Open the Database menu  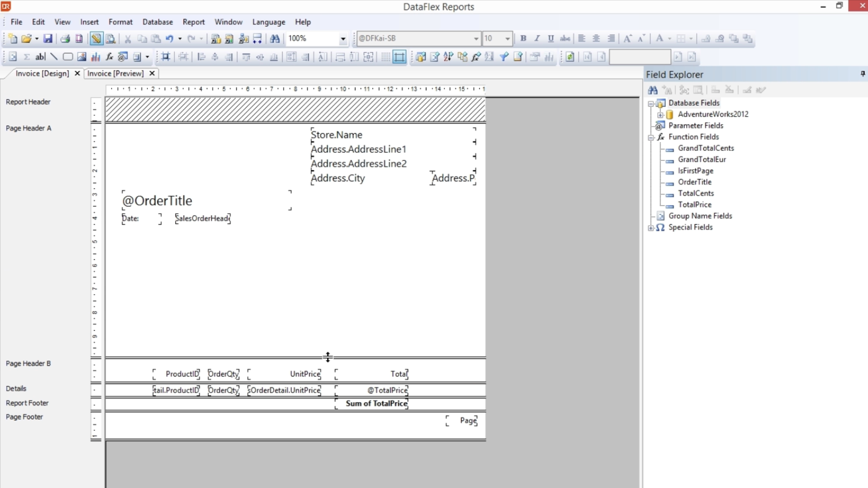157,22
